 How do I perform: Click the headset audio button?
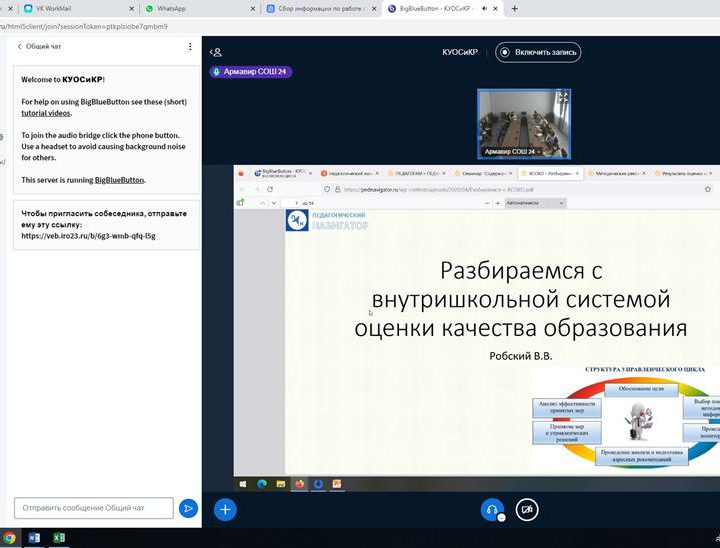point(491,509)
